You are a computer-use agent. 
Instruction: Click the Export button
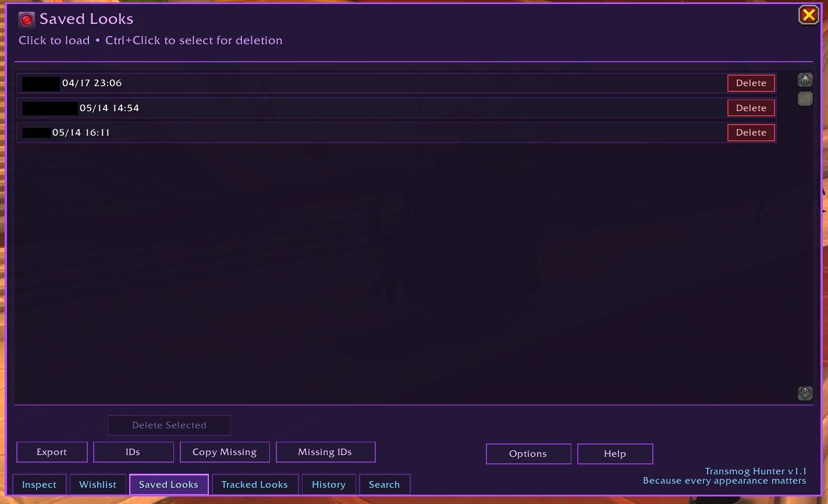[52, 452]
